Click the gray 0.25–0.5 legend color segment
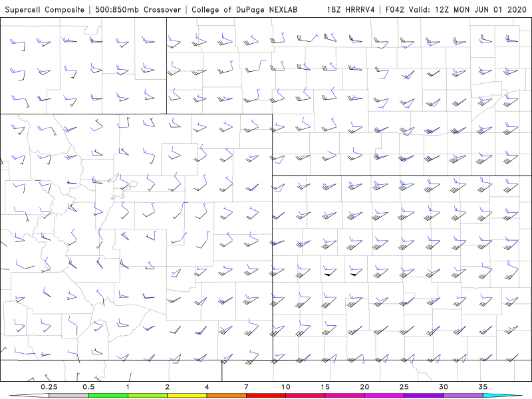 pos(68,396)
